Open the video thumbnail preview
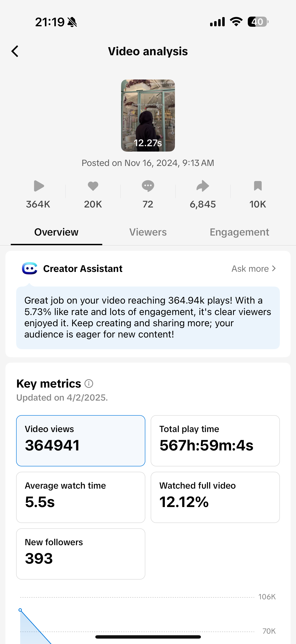The height and width of the screenshot is (644, 296). 148,115
